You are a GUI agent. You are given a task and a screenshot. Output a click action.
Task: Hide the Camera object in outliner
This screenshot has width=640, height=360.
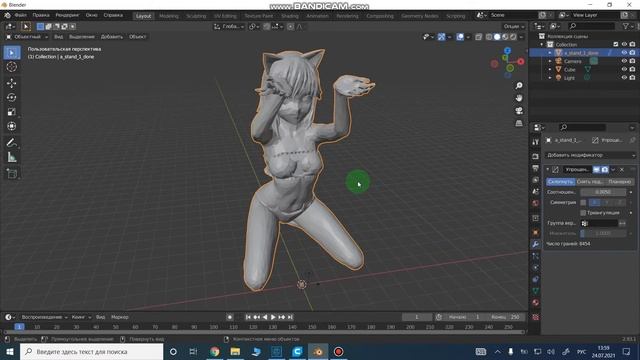coord(624,61)
